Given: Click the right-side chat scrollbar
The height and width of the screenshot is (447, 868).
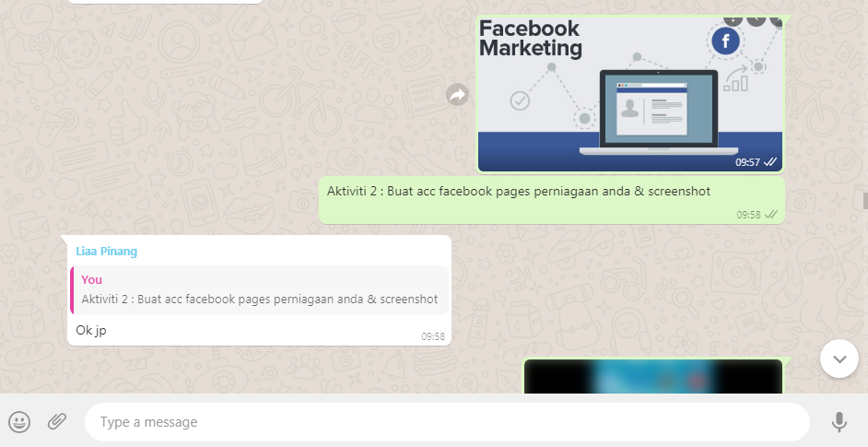Looking at the screenshot, I should (864, 199).
